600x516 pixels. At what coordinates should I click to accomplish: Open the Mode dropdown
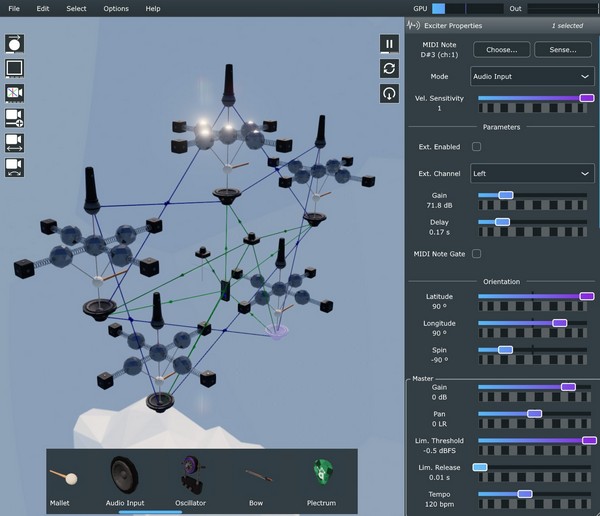click(532, 76)
